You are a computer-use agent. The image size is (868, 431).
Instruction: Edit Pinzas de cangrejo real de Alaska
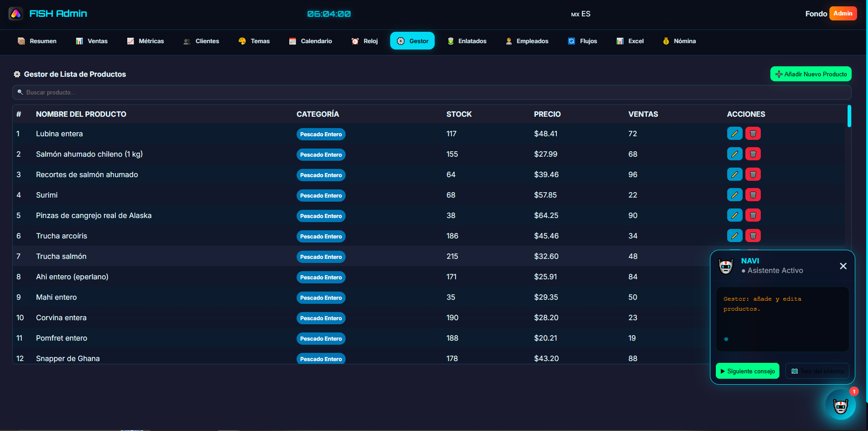pyautogui.click(x=734, y=215)
